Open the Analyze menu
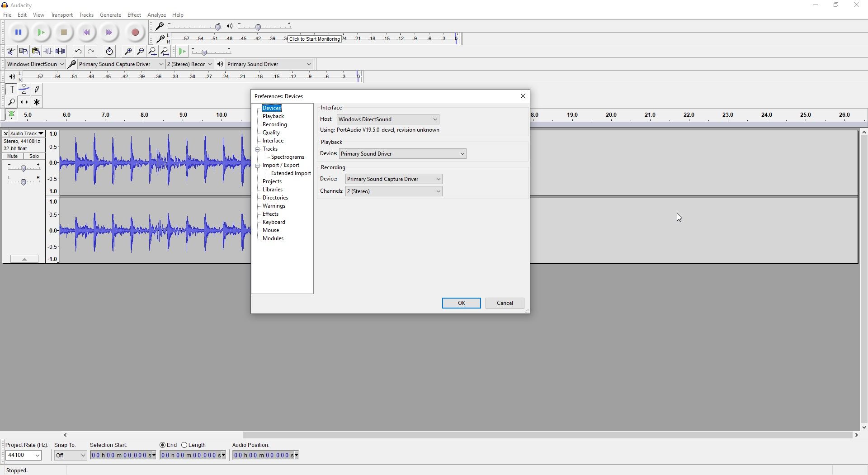The width and height of the screenshot is (868, 475). (157, 15)
